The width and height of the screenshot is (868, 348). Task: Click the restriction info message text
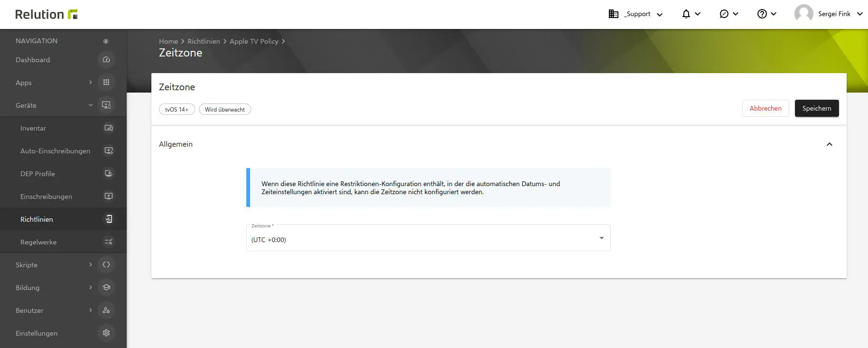click(x=411, y=188)
